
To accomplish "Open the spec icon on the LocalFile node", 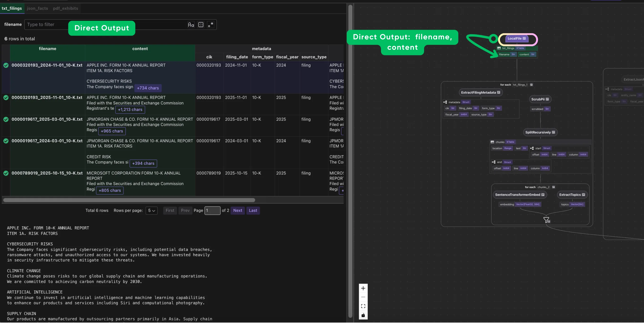I will coord(524,38).
